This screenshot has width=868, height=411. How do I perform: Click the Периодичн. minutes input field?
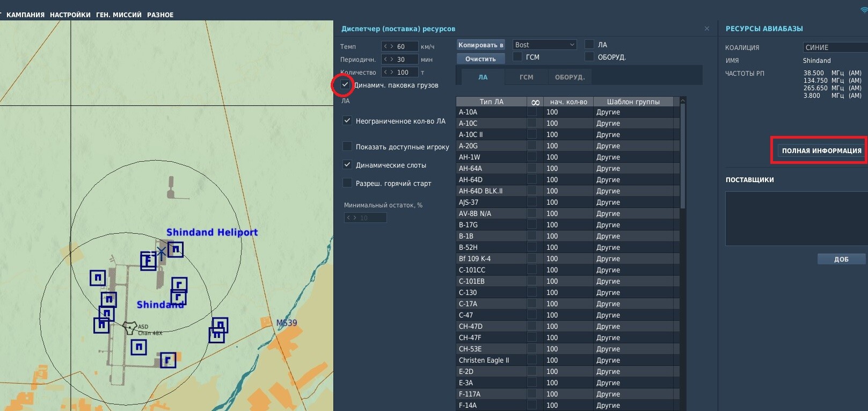click(x=399, y=60)
